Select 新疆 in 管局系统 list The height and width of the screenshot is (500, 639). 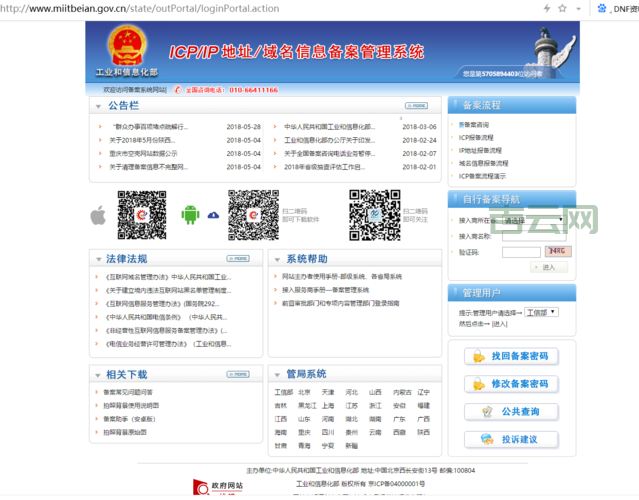click(x=351, y=446)
